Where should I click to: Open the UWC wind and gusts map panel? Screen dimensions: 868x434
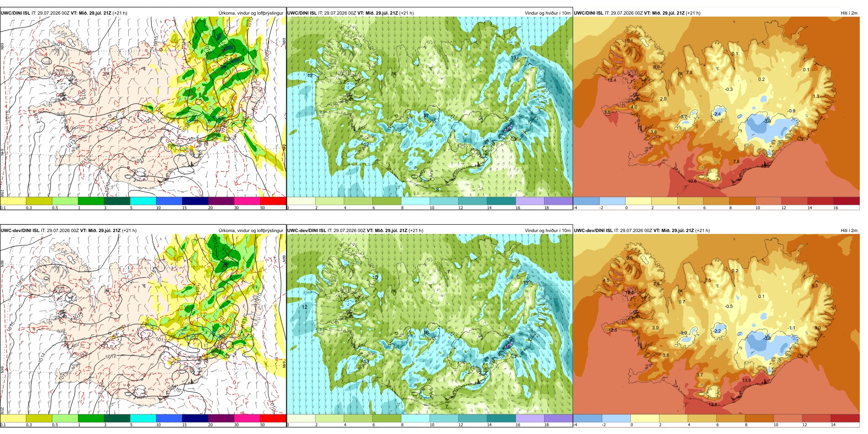coord(429,107)
